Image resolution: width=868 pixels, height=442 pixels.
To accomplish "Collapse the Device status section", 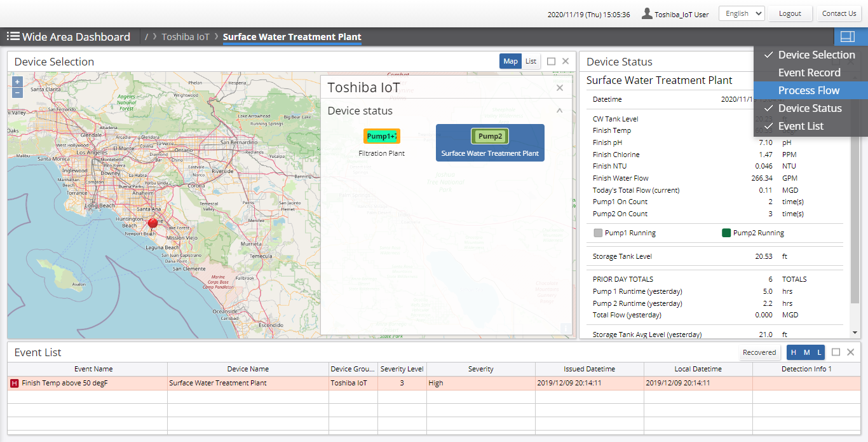I will click(559, 111).
